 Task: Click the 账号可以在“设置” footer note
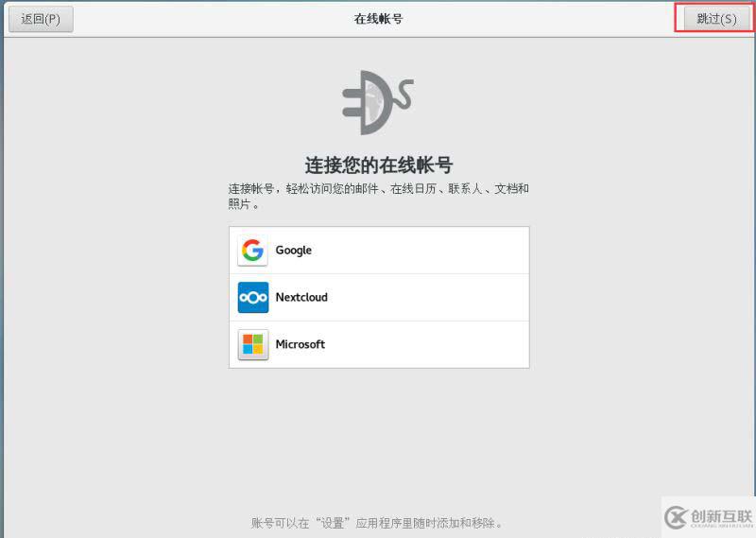377,523
